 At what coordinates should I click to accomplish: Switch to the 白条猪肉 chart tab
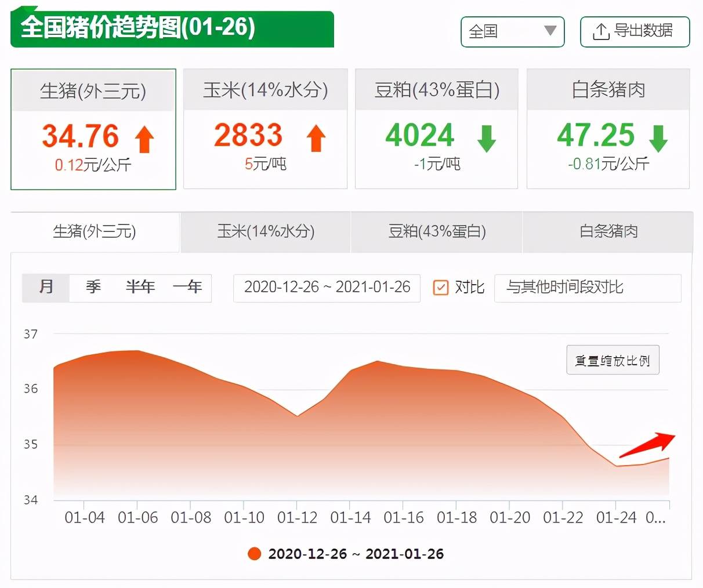(608, 232)
